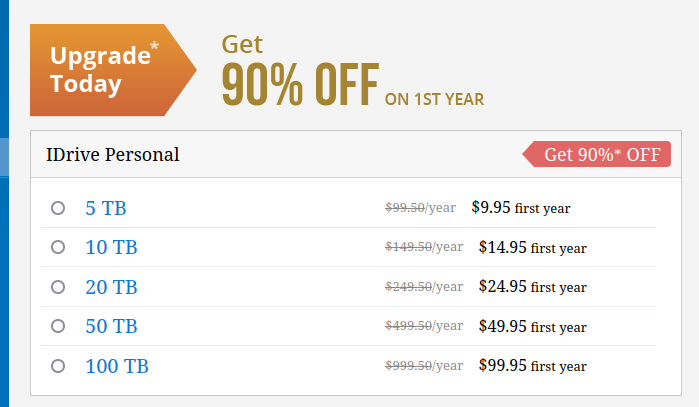Image resolution: width=699 pixels, height=407 pixels.
Task: Click the $14.95 first year price
Action: (x=532, y=247)
